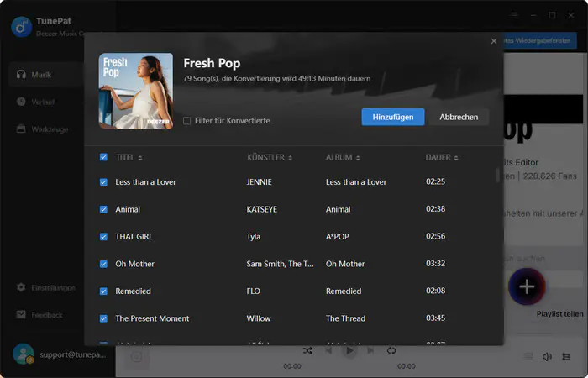This screenshot has width=588, height=378.
Task: Uncheck the Remedied song checkbox
Action: click(x=103, y=291)
